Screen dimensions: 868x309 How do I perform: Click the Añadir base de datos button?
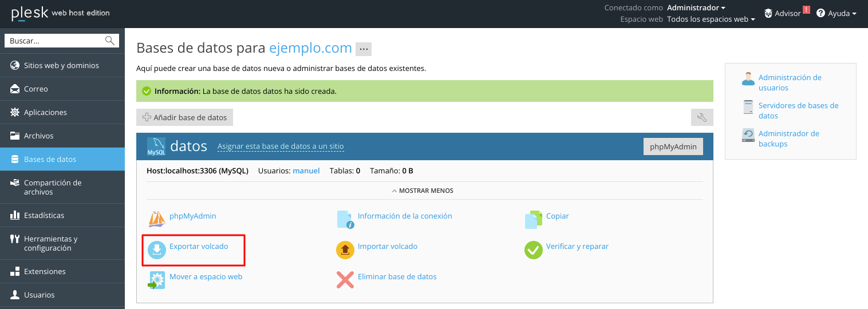click(x=184, y=117)
